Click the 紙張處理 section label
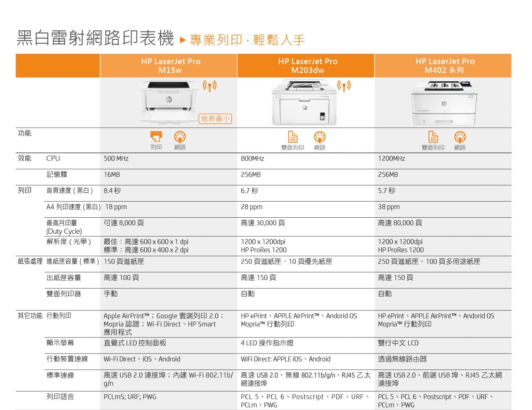The width and height of the screenshot is (532, 410). pos(30,261)
